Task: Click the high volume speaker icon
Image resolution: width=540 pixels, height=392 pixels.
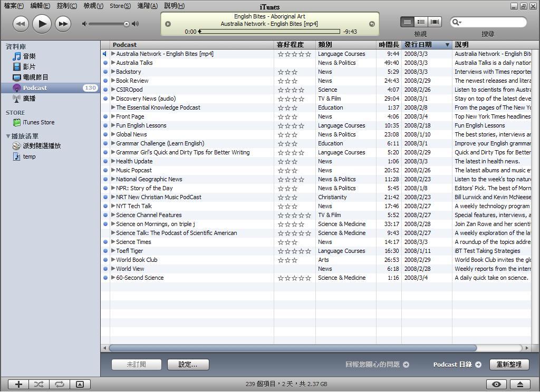Action: (x=136, y=24)
